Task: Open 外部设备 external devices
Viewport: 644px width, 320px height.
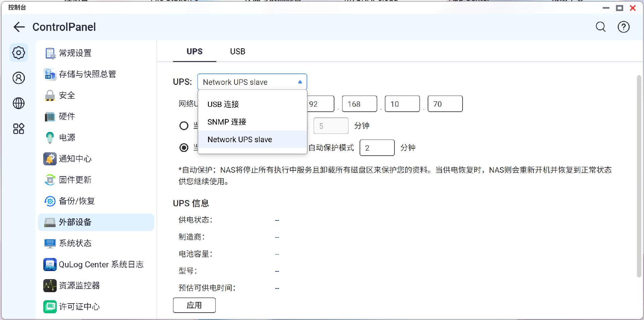Action: (x=96, y=222)
